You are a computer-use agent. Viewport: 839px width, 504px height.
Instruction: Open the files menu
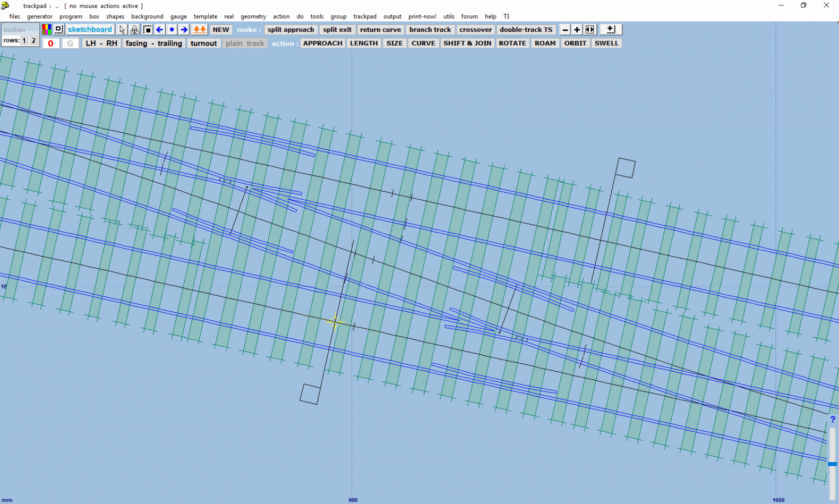tap(14, 16)
